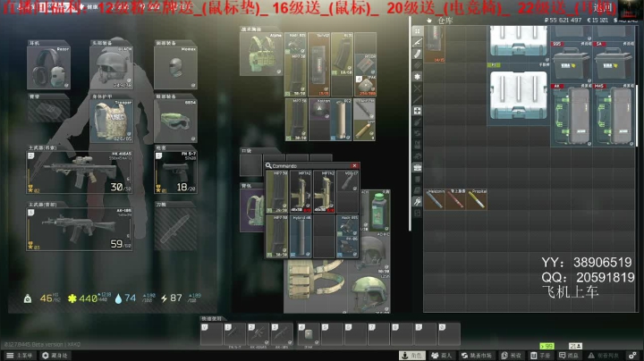The height and width of the screenshot is (361, 644).
Task: Filter stash by keys icon
Action: coord(418,201)
